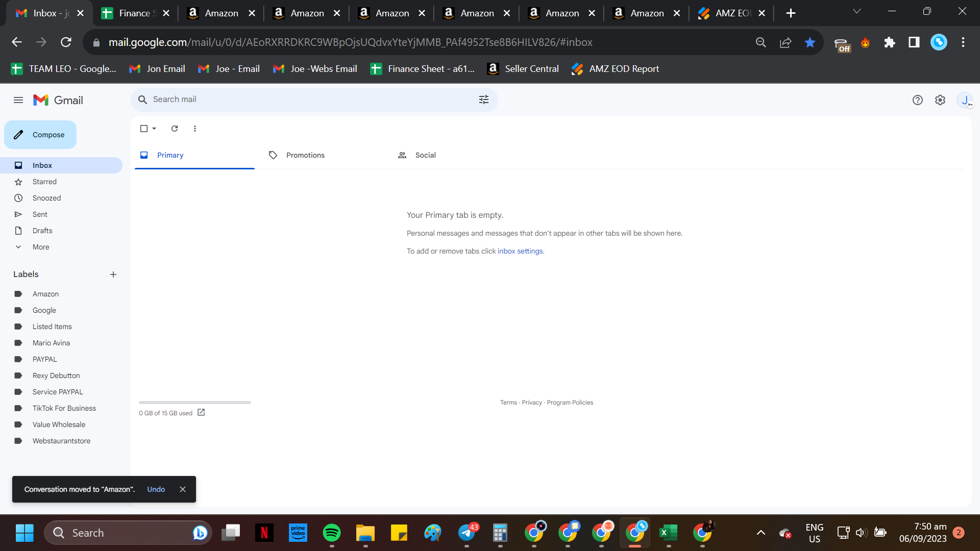Click the Gmail logo
The width and height of the screenshot is (980, 551).
[x=58, y=100]
